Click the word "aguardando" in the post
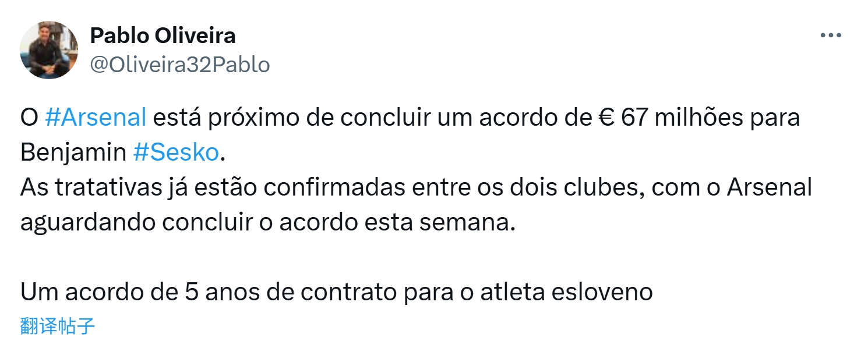Viewport: 868px width, 355px height. tap(78, 223)
